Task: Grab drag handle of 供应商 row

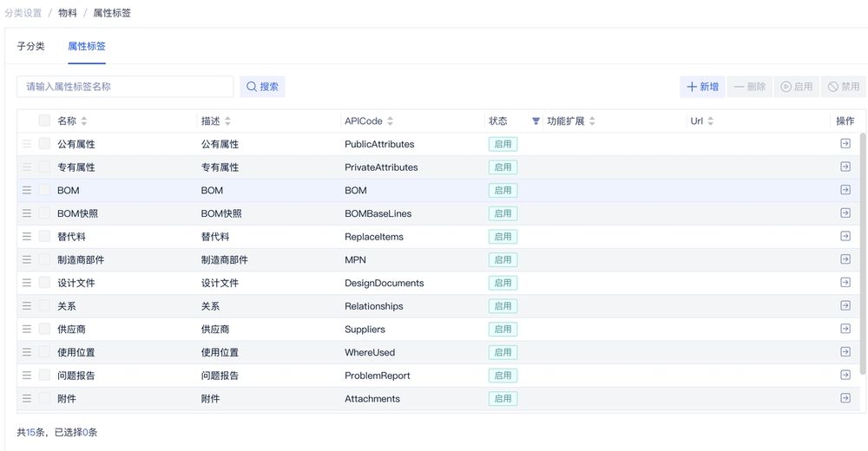Action: (27, 329)
